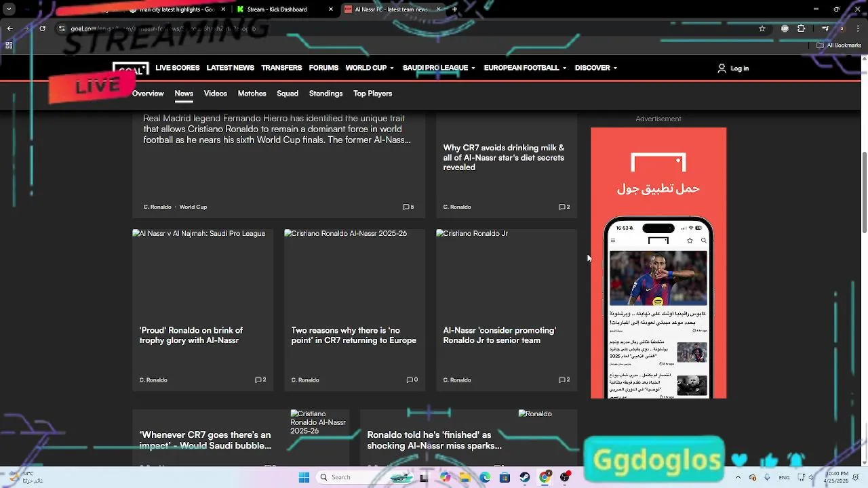The image size is (868, 488).
Task: Switch to the Matches team tab
Action: [x=252, y=94]
